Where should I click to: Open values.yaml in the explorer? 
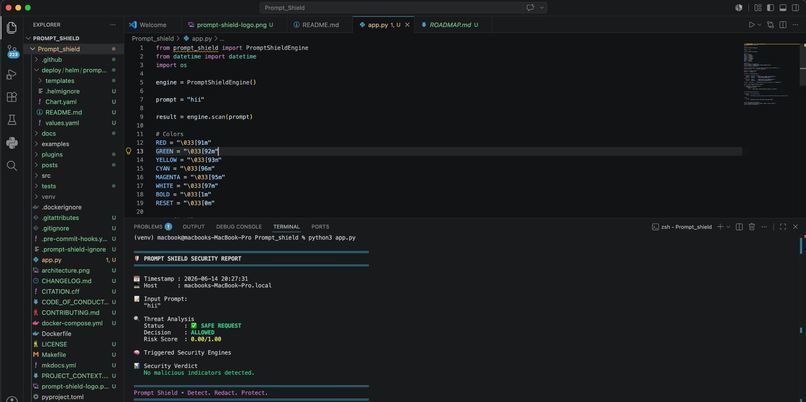tap(72, 123)
